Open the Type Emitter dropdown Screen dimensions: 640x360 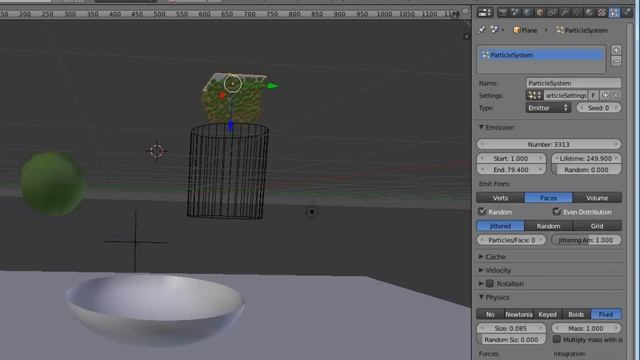tap(548, 108)
